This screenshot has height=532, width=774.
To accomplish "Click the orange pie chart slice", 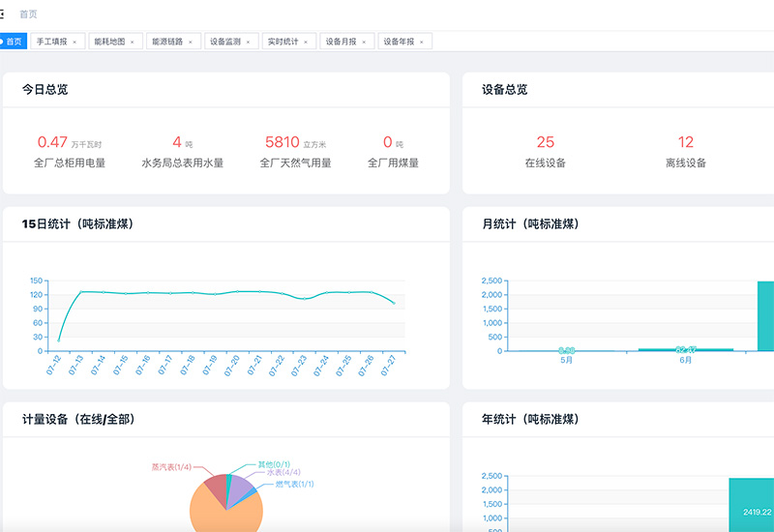I will [x=224, y=511].
